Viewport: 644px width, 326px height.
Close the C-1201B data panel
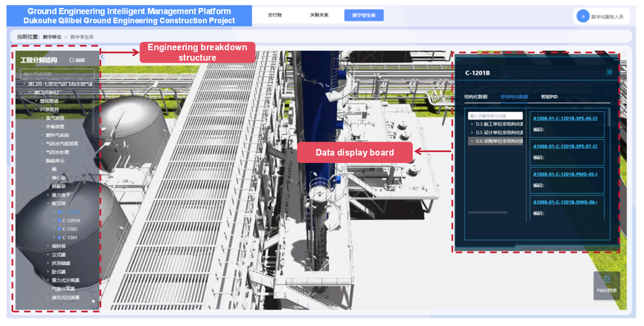tap(609, 72)
